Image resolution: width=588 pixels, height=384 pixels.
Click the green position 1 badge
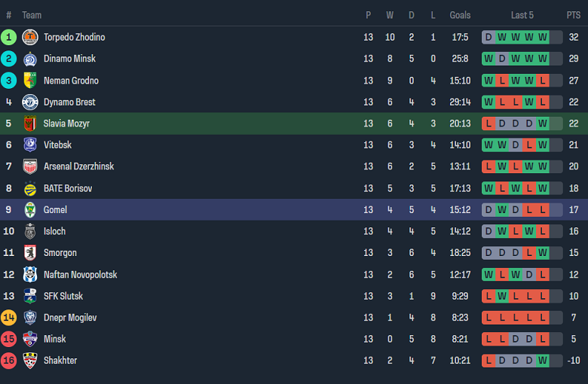pyautogui.click(x=9, y=37)
